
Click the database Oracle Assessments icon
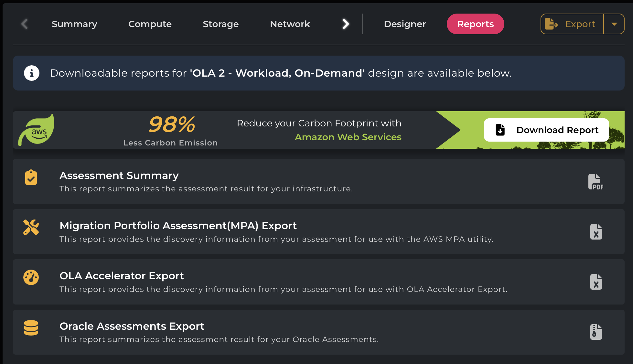coord(31,328)
